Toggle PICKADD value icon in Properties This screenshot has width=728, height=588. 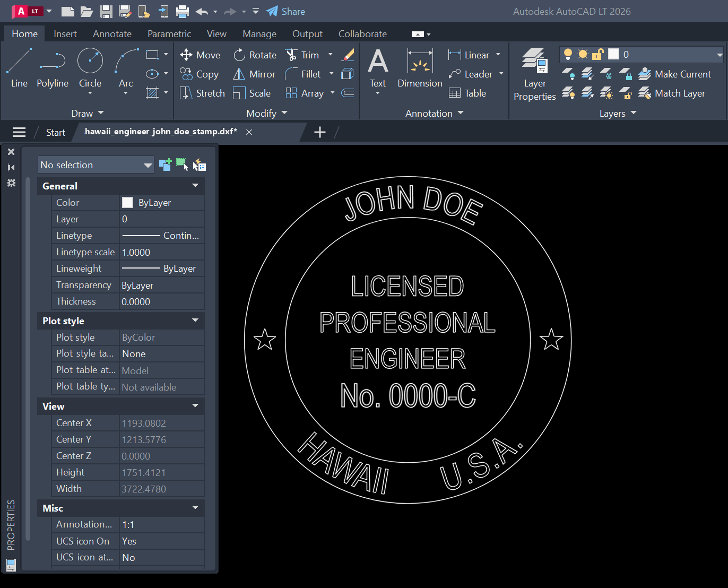point(165,165)
